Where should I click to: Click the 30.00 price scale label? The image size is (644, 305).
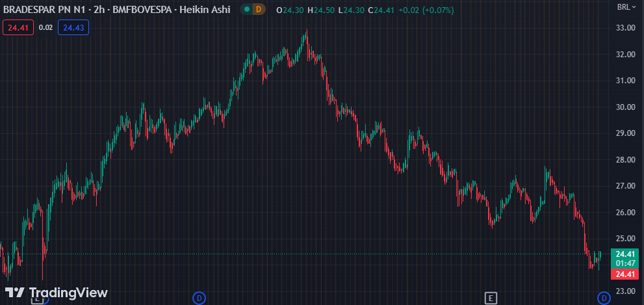click(626, 107)
